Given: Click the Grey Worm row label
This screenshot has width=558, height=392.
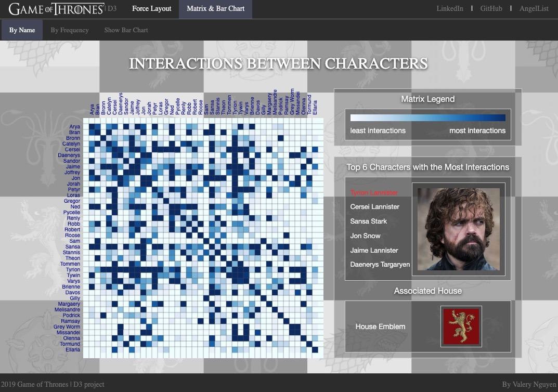Looking at the screenshot, I should (67, 326).
